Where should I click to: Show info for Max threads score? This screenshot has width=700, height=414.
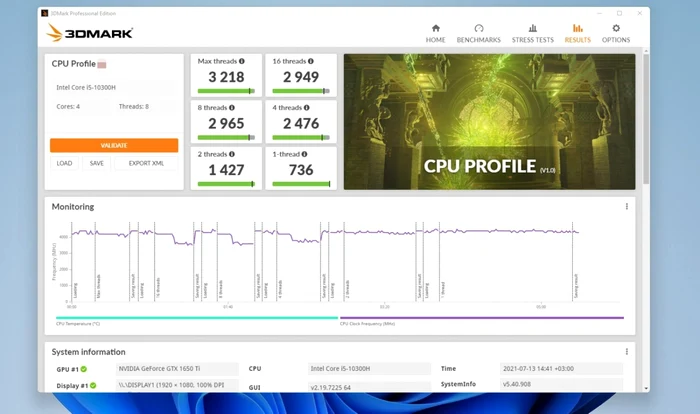[242, 61]
